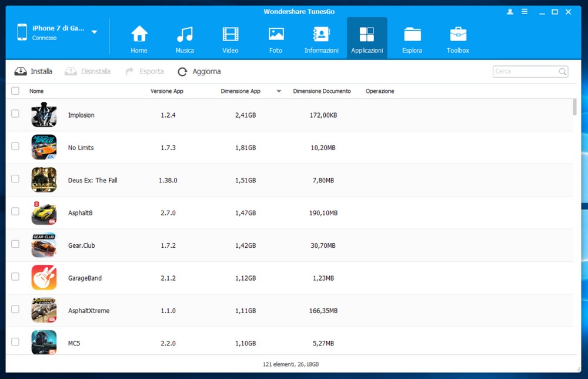This screenshot has width=588, height=379.
Task: Select the No Limits app name
Action: 81,148
